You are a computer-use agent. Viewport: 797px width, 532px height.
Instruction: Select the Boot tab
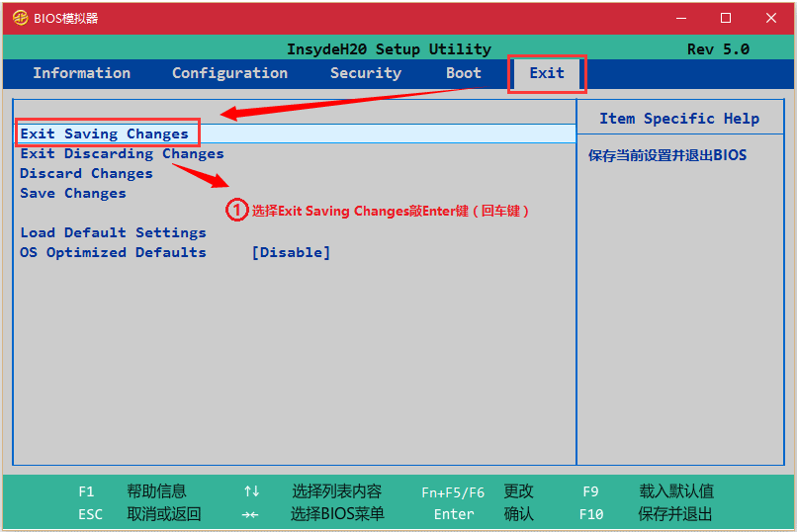463,73
